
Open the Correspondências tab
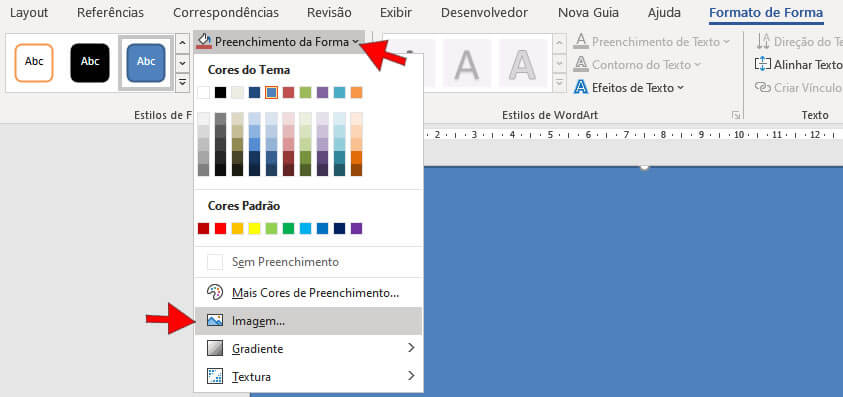(226, 12)
